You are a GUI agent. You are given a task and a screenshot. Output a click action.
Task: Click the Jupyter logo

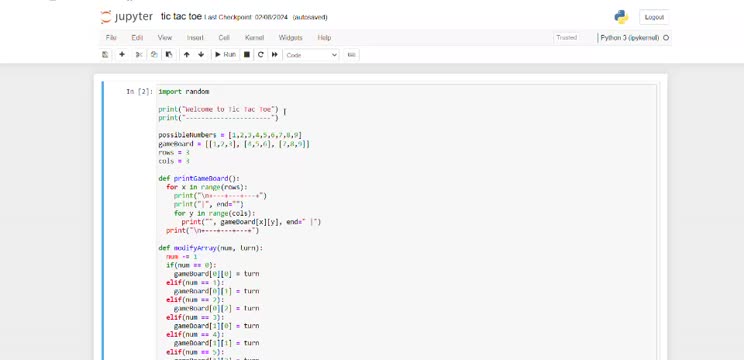tap(127, 17)
